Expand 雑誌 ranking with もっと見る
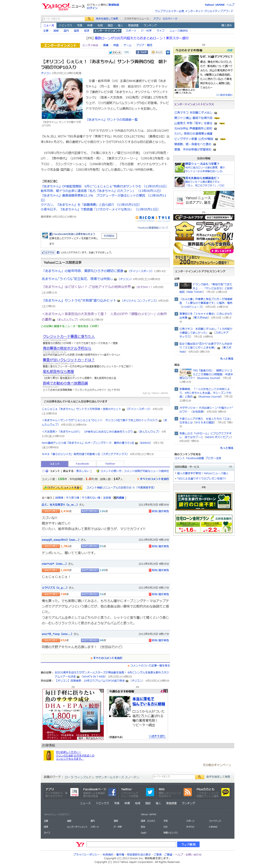 [226, 448]
